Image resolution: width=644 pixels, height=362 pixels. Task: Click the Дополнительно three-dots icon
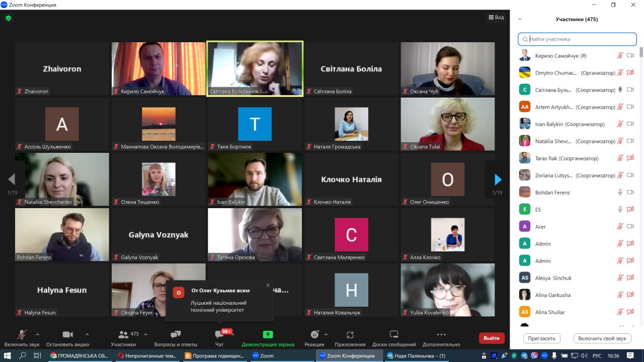tap(441, 334)
